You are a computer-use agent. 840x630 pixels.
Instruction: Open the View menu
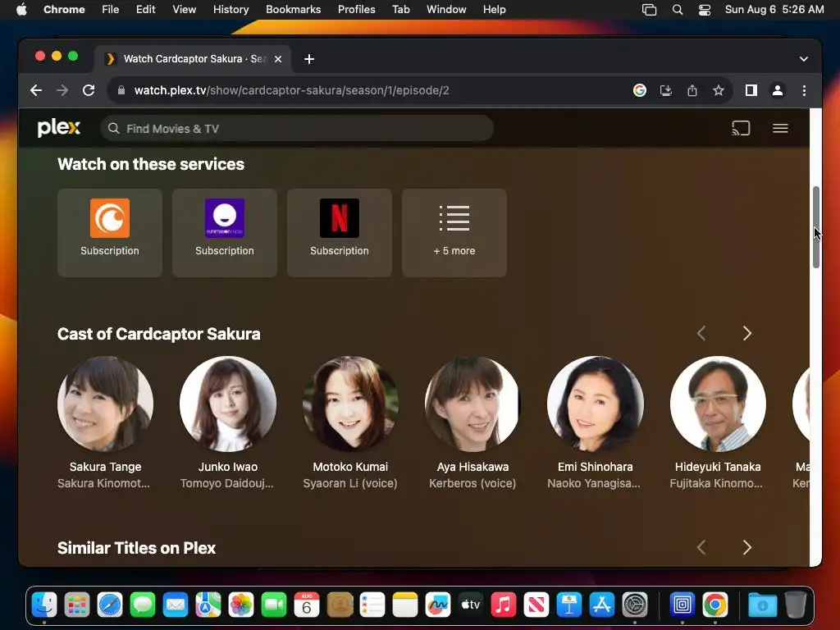point(184,9)
